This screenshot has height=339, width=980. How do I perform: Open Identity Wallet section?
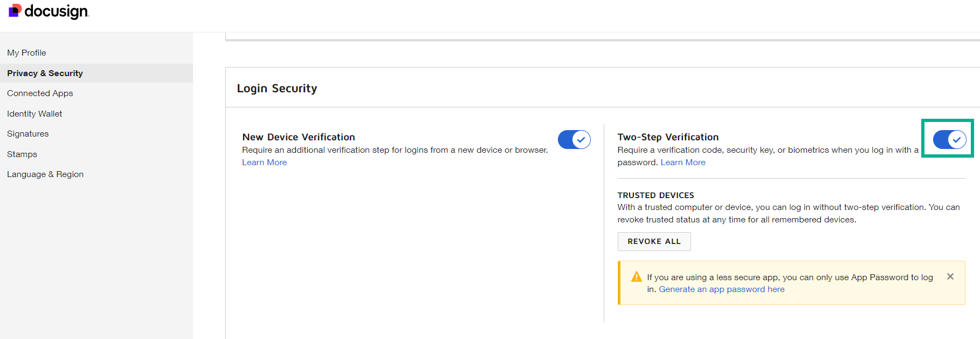tap(34, 114)
